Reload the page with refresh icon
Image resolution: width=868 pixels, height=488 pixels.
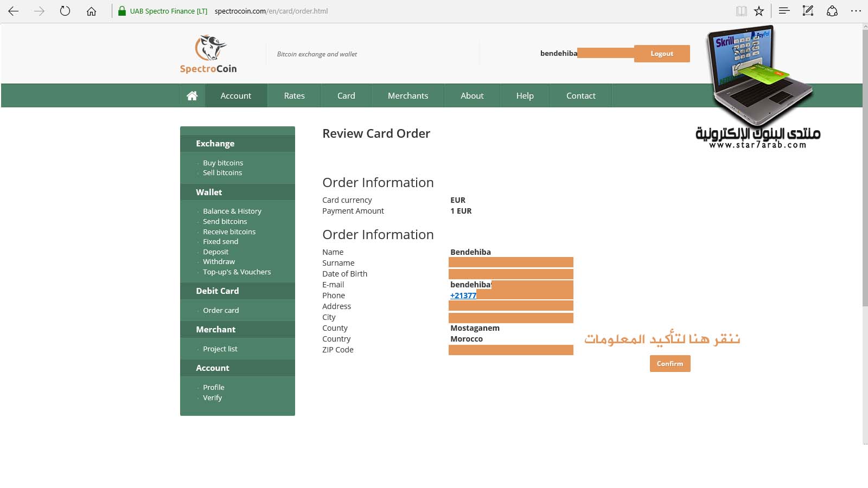tap(65, 11)
